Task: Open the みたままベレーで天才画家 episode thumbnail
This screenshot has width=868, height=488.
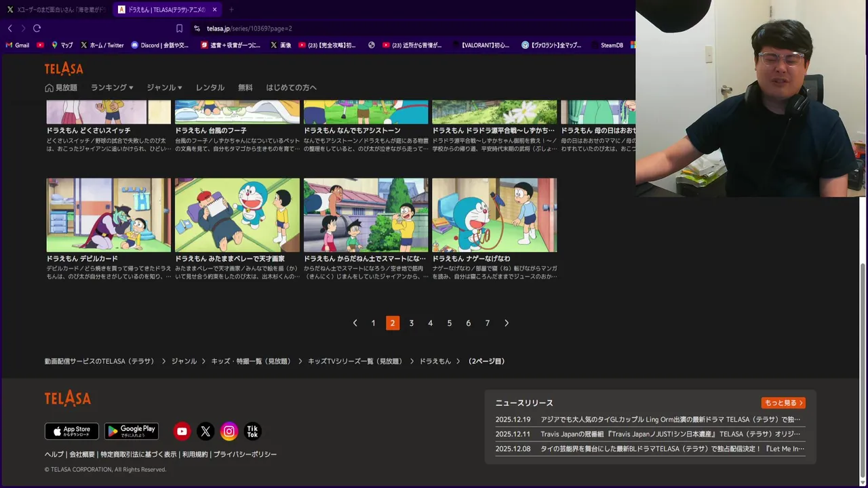Action: click(237, 215)
